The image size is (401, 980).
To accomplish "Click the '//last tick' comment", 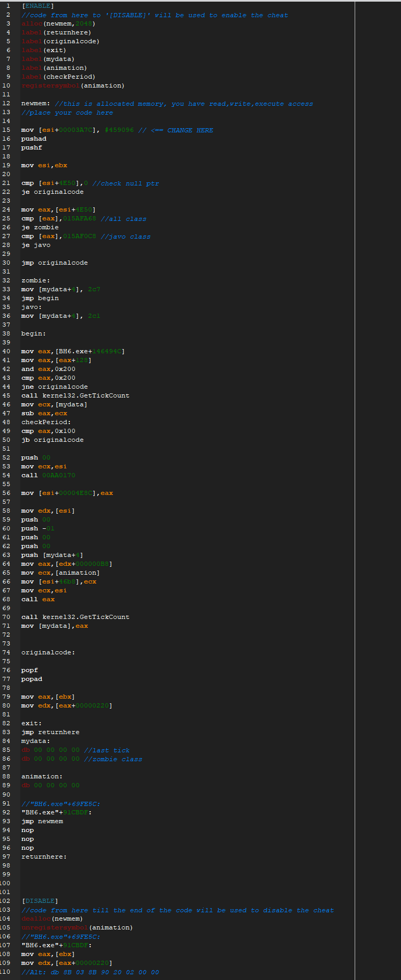I will click(107, 750).
